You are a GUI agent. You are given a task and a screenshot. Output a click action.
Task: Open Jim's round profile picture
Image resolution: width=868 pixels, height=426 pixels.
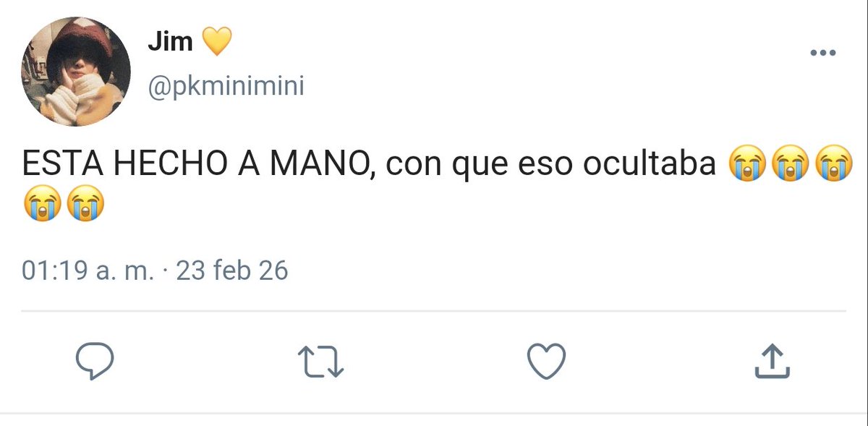click(76, 72)
